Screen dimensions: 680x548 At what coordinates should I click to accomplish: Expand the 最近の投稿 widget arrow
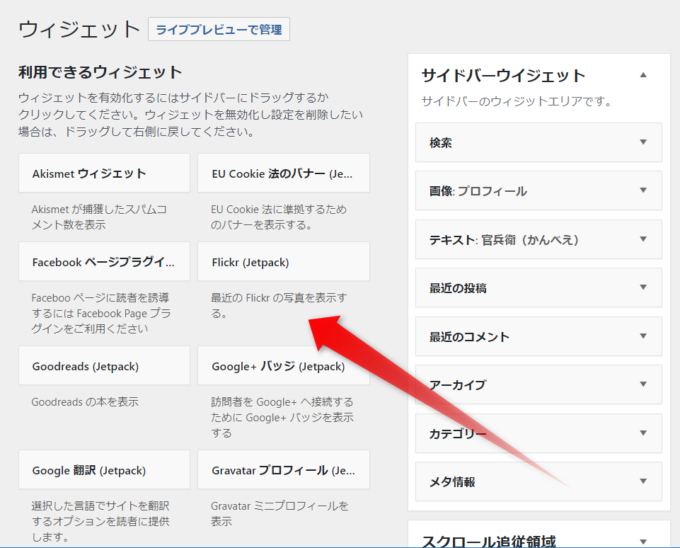click(643, 288)
